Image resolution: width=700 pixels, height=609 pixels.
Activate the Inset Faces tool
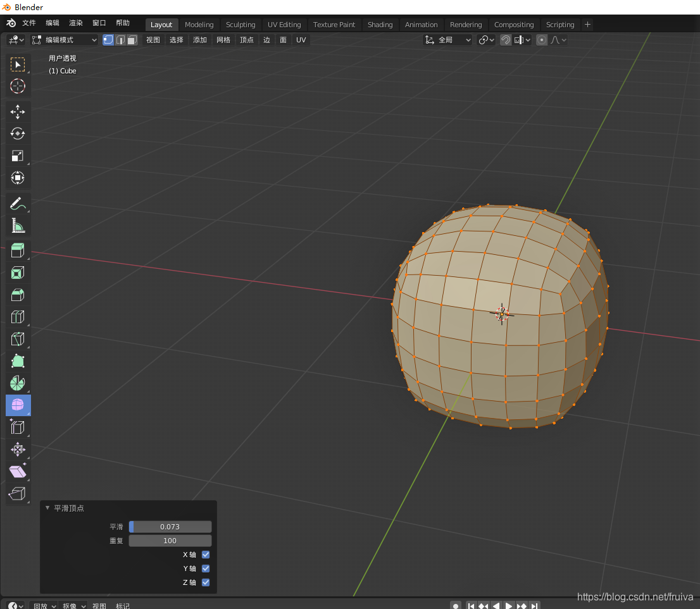coord(18,273)
